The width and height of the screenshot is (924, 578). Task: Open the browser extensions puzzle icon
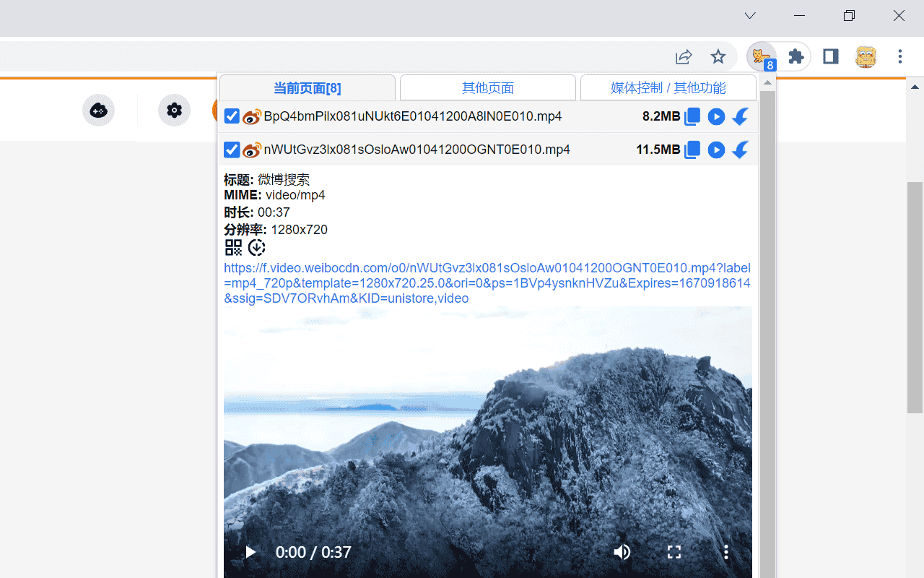tap(794, 56)
